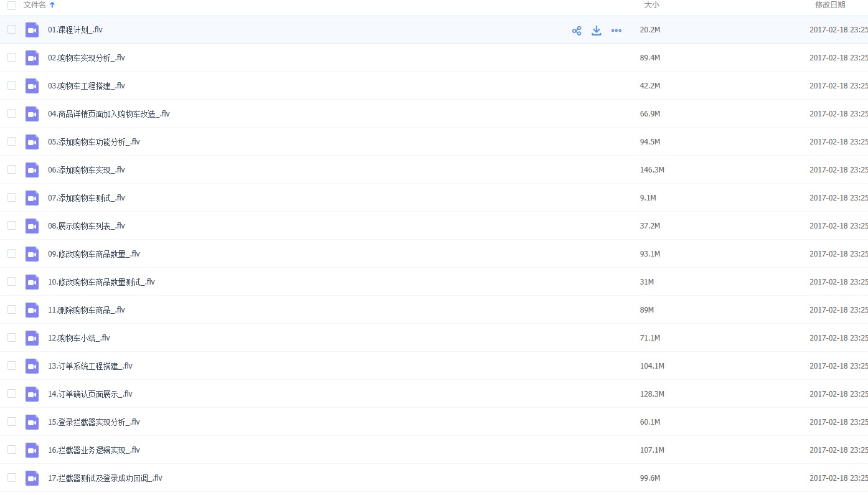Screen dimensions: 868x495
Task: Click video icon of 17.拦截器测试及登录成功回调_.flv
Action: [x=32, y=478]
